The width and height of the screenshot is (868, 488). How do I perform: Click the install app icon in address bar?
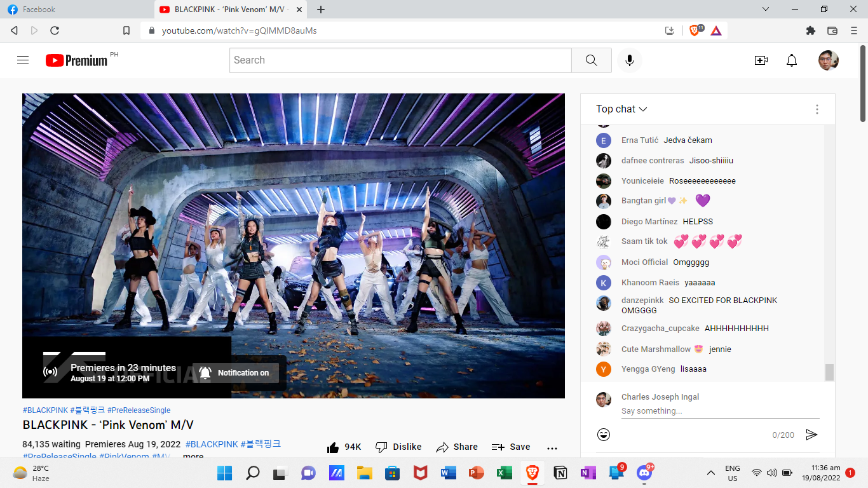(x=670, y=30)
